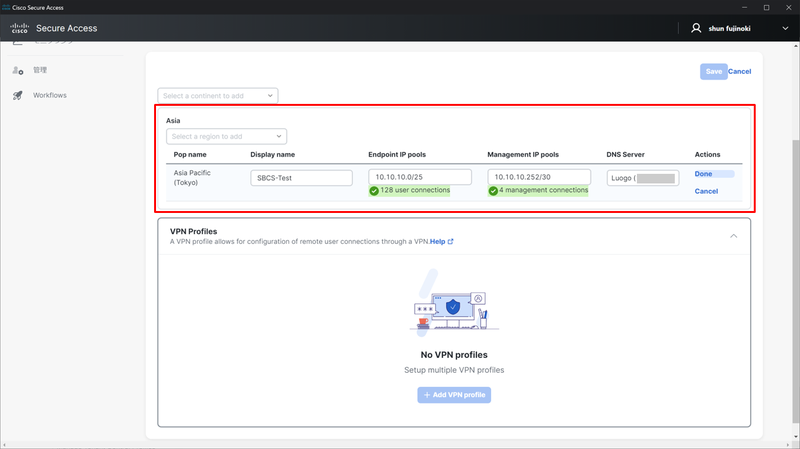Click the 128 user connections status text
The height and width of the screenshot is (449, 800).
click(415, 190)
